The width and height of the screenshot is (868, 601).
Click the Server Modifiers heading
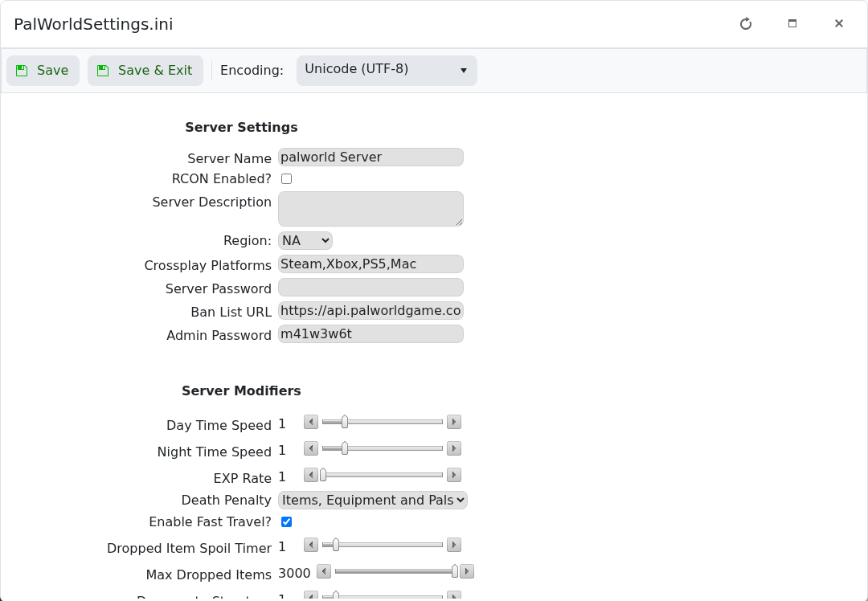(x=241, y=390)
